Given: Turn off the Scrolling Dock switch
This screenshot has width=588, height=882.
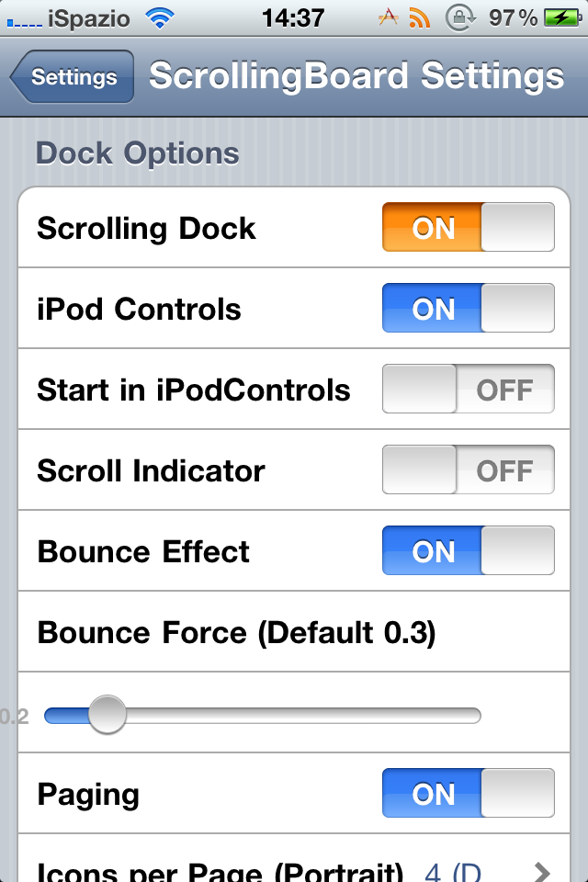Looking at the screenshot, I should (x=469, y=228).
